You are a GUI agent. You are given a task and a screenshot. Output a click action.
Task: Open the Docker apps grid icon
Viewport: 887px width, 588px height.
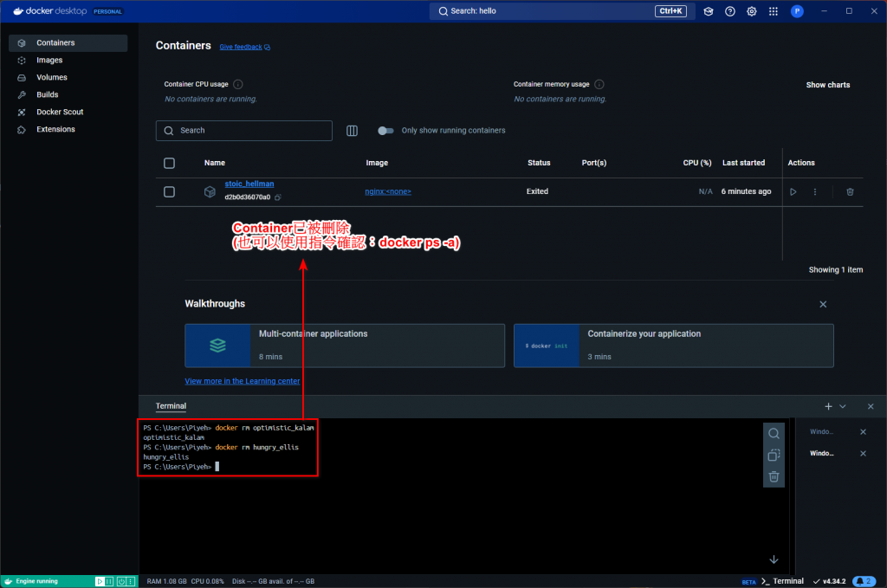tap(774, 11)
